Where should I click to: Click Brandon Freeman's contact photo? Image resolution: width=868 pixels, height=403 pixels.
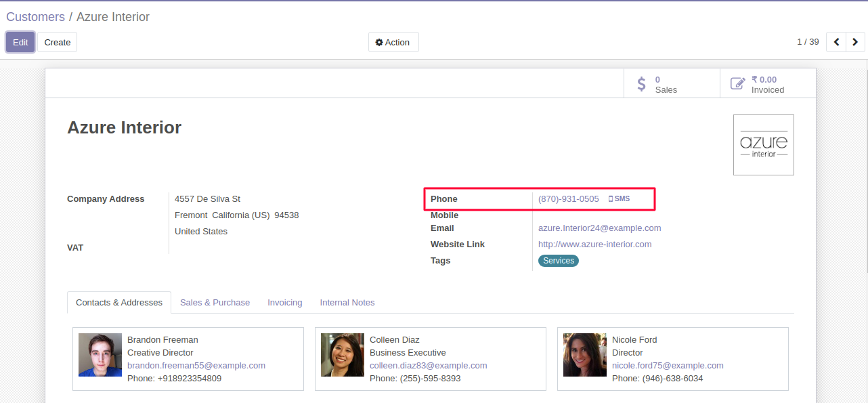click(100, 355)
